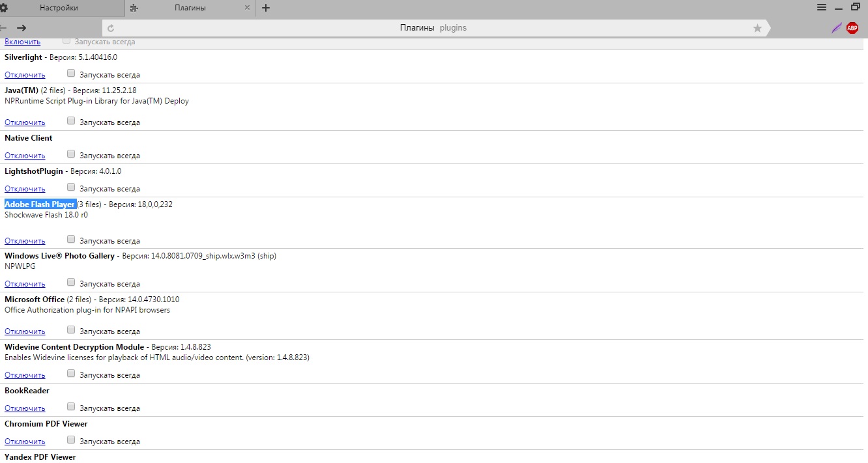Tick 'Запускать всегда' under Native Client

pyautogui.click(x=71, y=154)
